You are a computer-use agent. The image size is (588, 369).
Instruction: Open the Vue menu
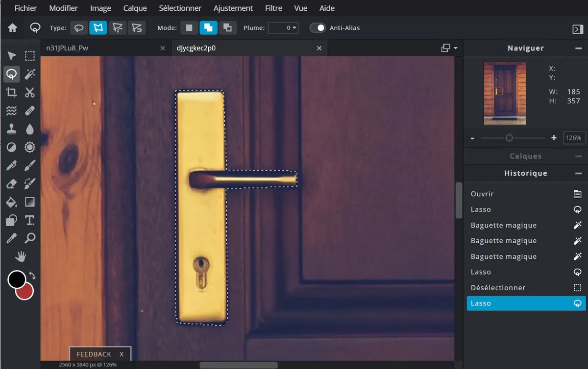coord(301,8)
